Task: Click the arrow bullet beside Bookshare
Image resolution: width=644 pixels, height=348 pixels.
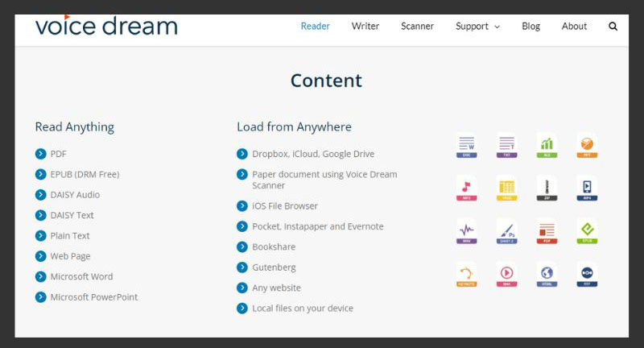Action: coord(242,247)
